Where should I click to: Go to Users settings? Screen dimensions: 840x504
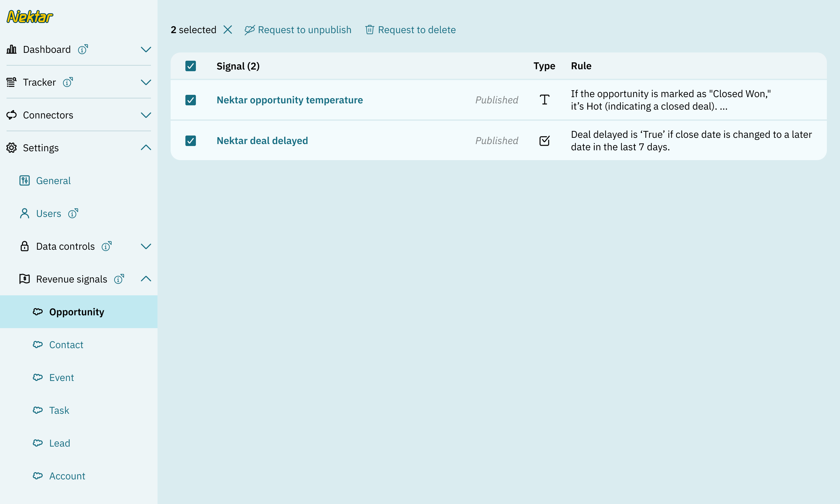tap(49, 213)
